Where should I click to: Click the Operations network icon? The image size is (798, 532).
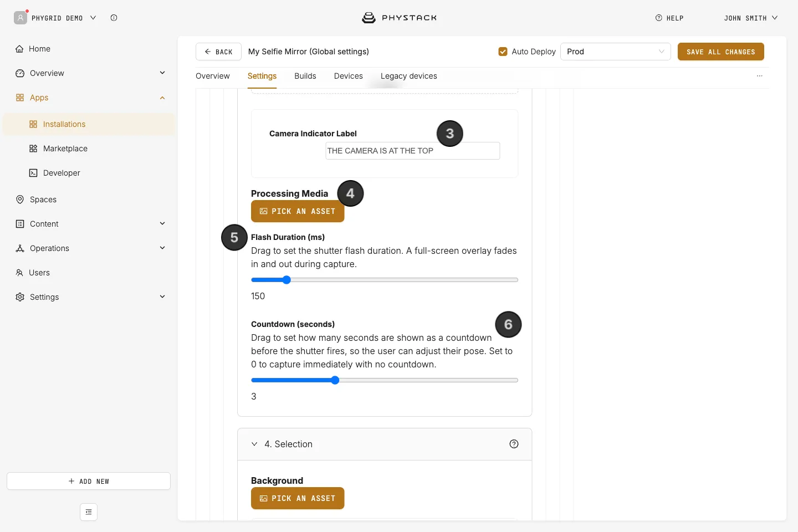pyautogui.click(x=20, y=248)
